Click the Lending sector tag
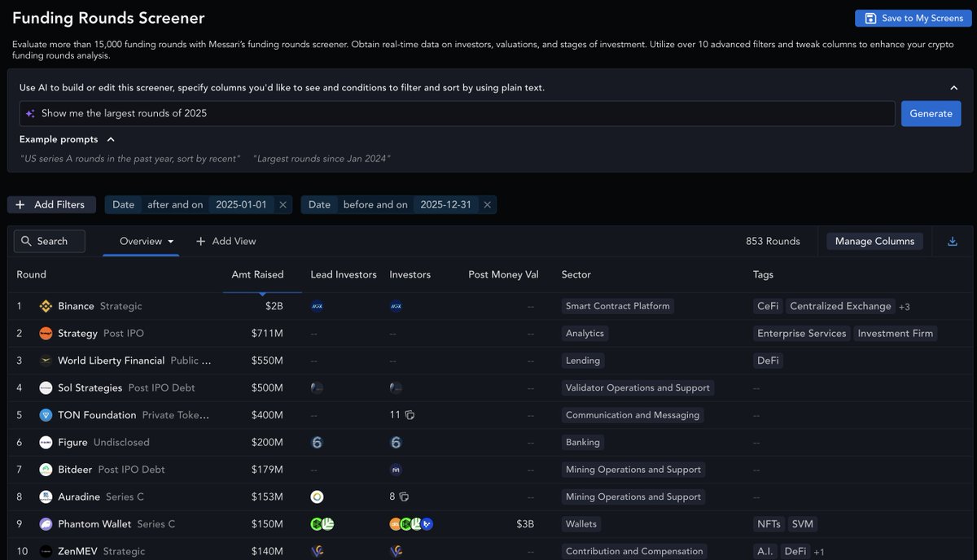977x560 pixels. point(583,361)
